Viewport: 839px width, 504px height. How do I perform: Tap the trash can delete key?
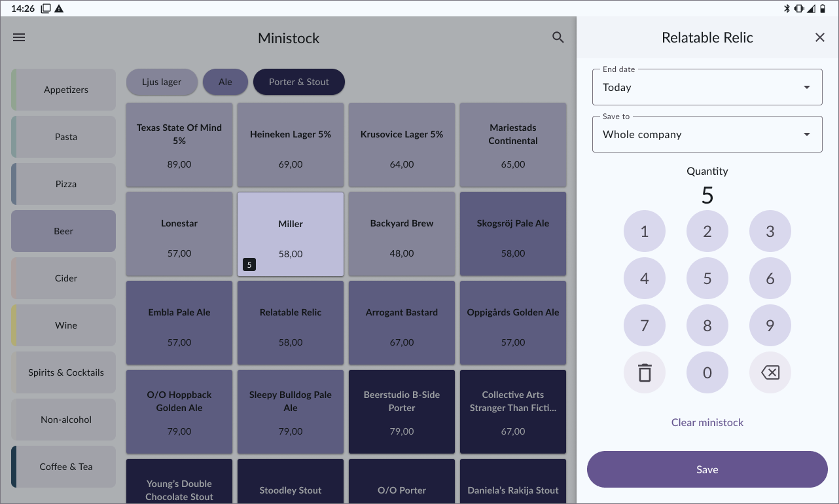pyautogui.click(x=645, y=372)
